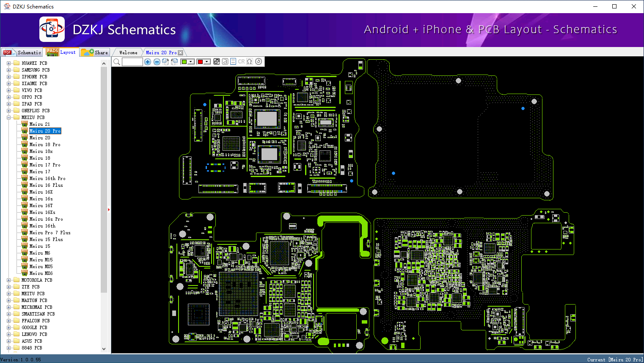The height and width of the screenshot is (363, 644).
Task: Click the overlapping windows toolbar icon
Action: 217,61
